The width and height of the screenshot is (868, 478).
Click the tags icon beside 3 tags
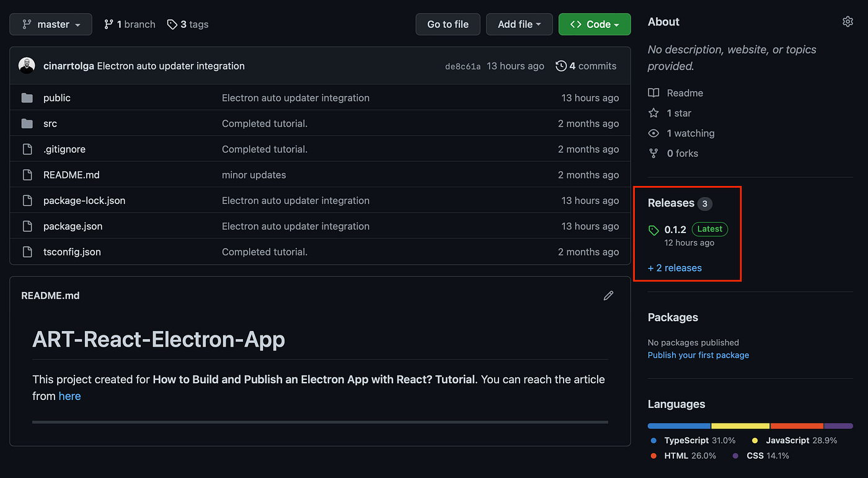coord(172,24)
